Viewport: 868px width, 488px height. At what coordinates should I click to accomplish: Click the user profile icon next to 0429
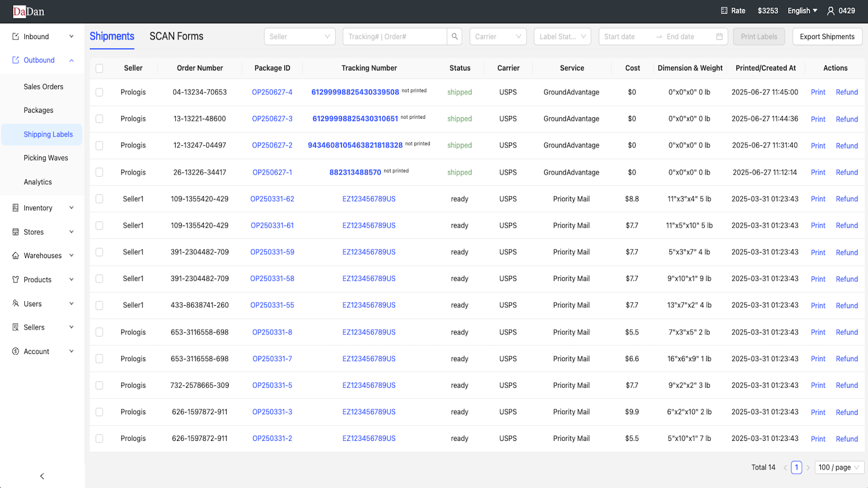[831, 10]
